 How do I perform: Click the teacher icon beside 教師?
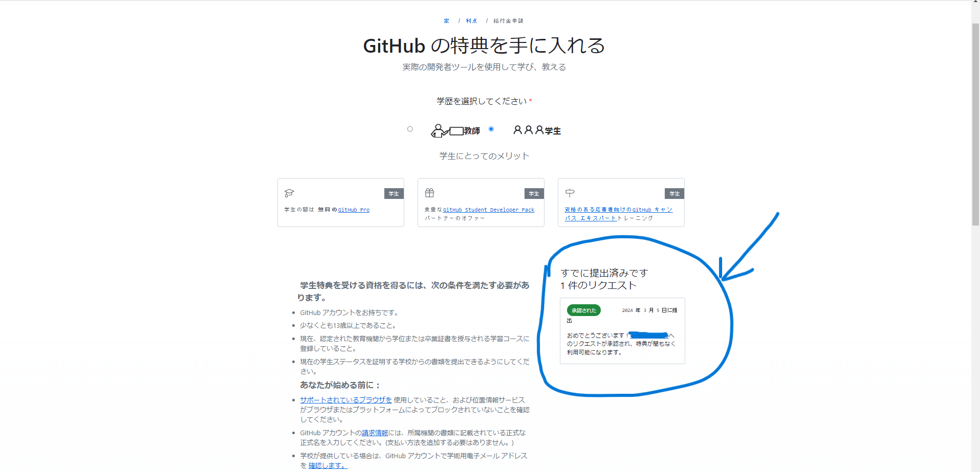pos(447,131)
